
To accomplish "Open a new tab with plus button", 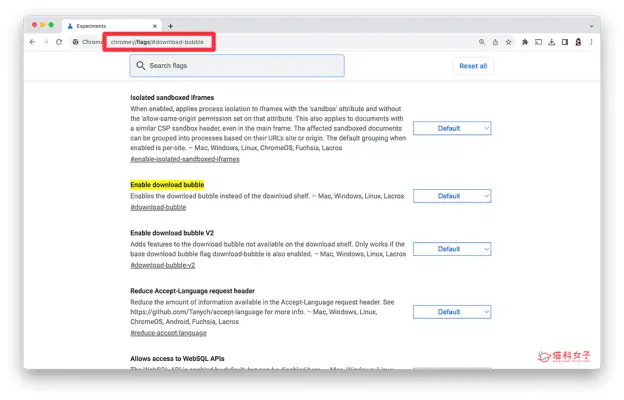I will pyautogui.click(x=170, y=26).
